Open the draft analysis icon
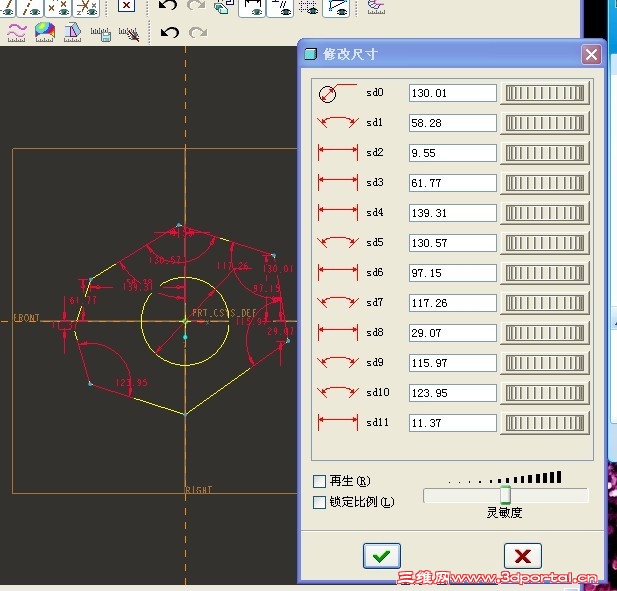 pos(72,32)
